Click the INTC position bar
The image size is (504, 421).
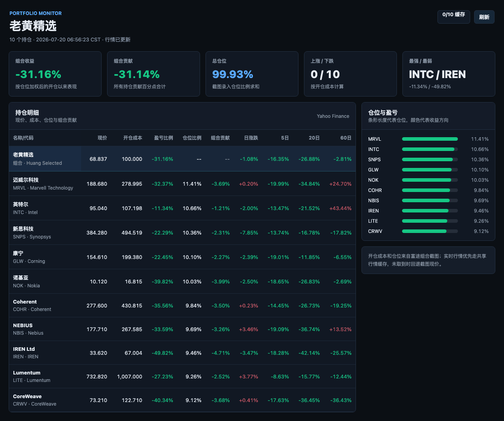click(430, 149)
